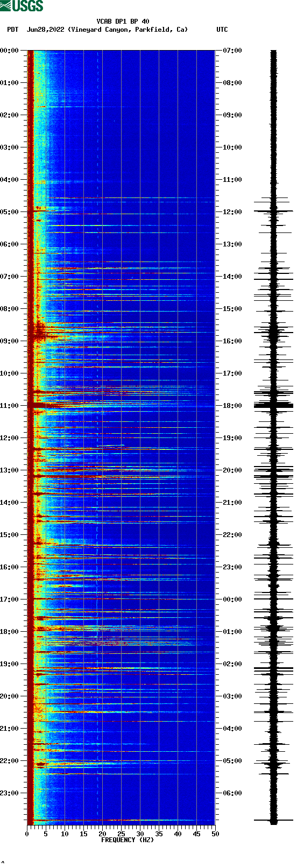Click the frequency axis tick '10'
This screenshot has width=297, height=868.
pos(65,834)
